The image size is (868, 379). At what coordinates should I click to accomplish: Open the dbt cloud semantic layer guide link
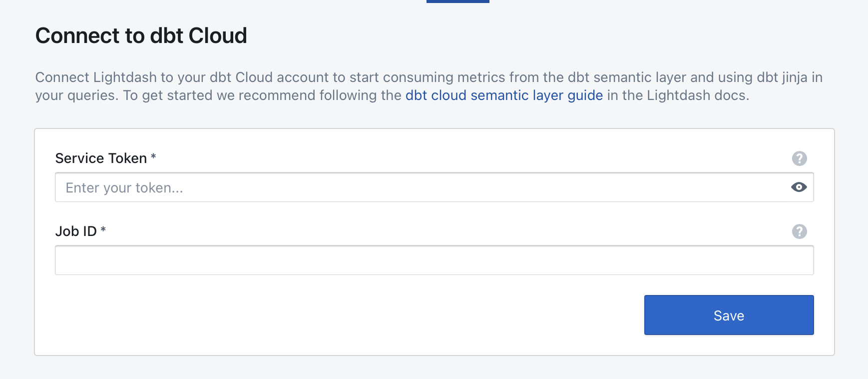tap(504, 95)
